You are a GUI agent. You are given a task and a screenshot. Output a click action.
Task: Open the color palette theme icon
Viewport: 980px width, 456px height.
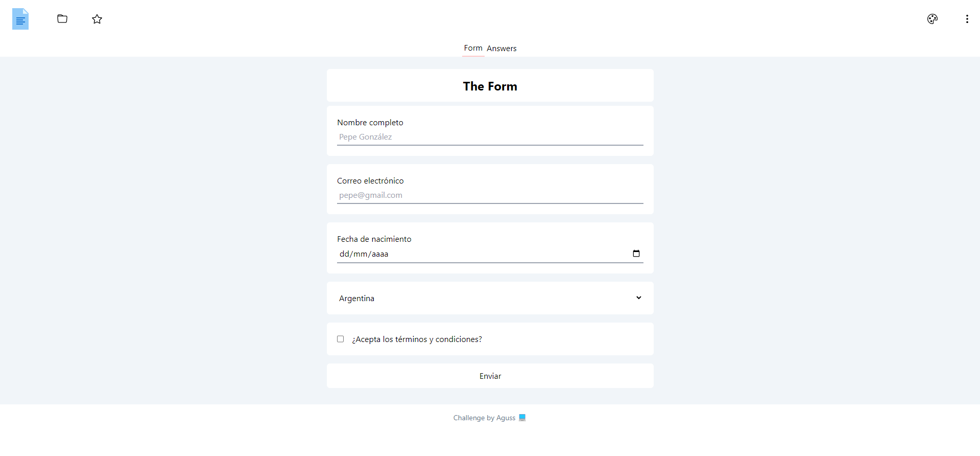coord(932,19)
